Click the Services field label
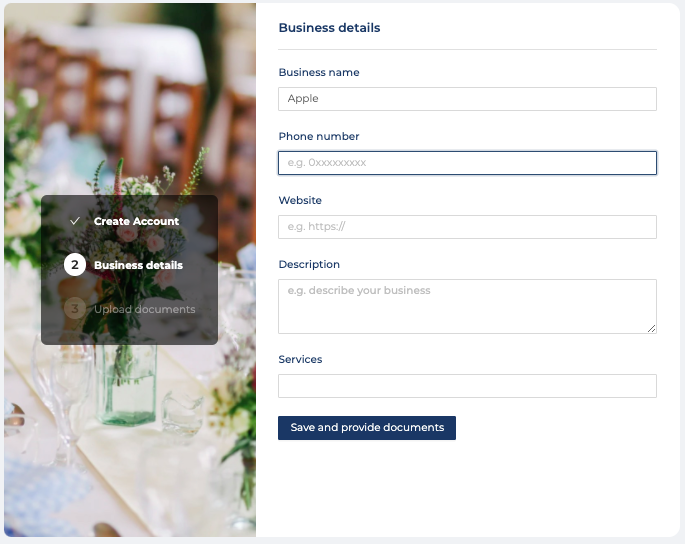This screenshot has height=544, width=685. [300, 359]
